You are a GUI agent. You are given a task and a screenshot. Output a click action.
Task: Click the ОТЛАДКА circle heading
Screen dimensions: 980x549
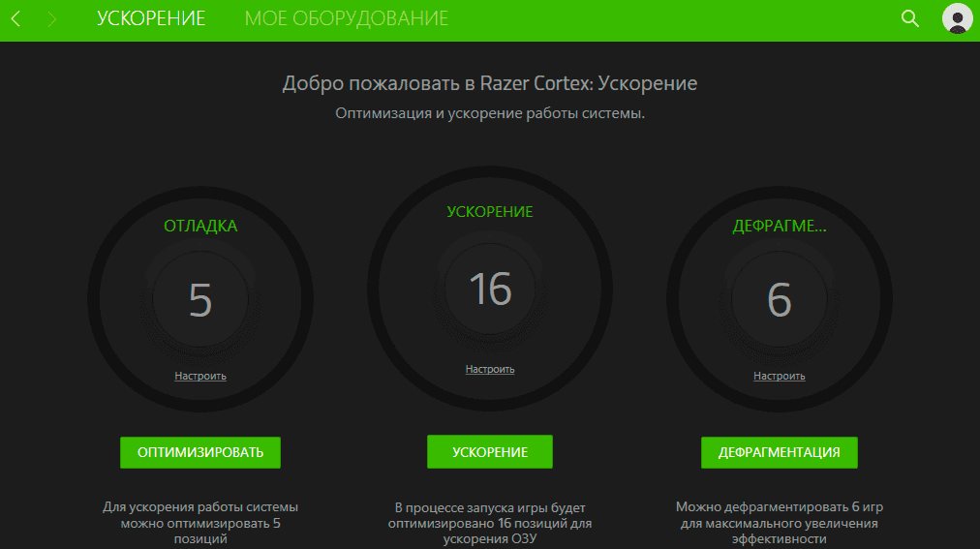[200, 227]
